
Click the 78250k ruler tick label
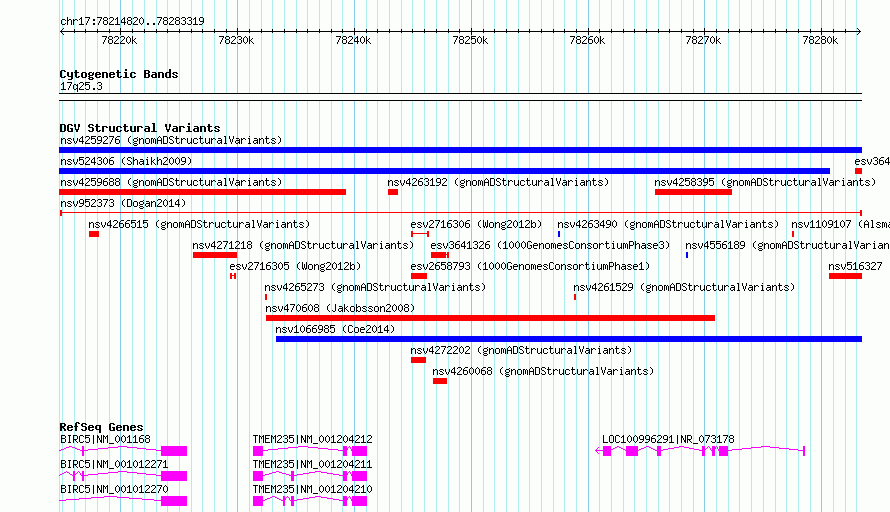(x=470, y=40)
